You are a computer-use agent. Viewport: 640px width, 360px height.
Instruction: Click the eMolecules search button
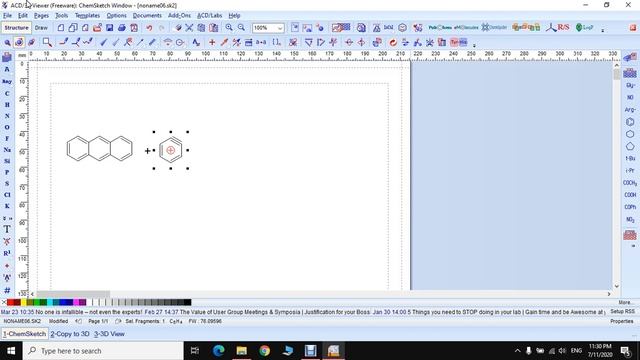(466, 28)
